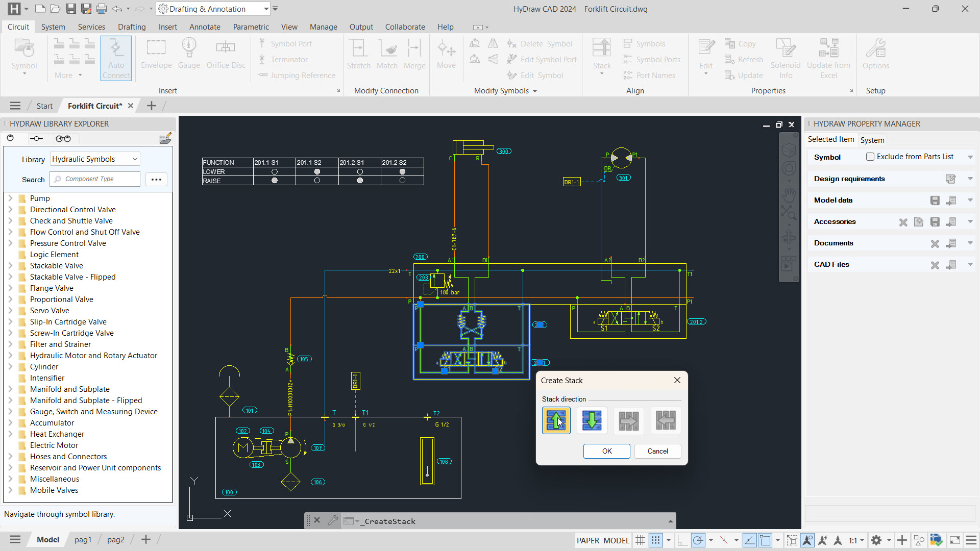Click the Match connection tool
980x551 pixels.
coord(387,54)
